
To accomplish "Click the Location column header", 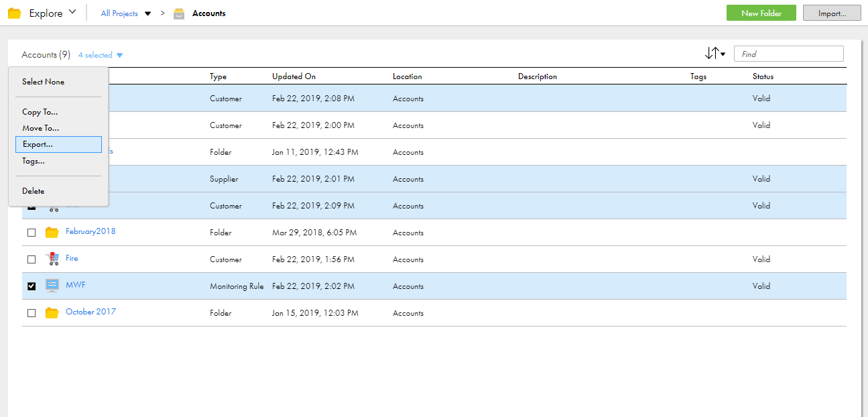I will [x=408, y=76].
